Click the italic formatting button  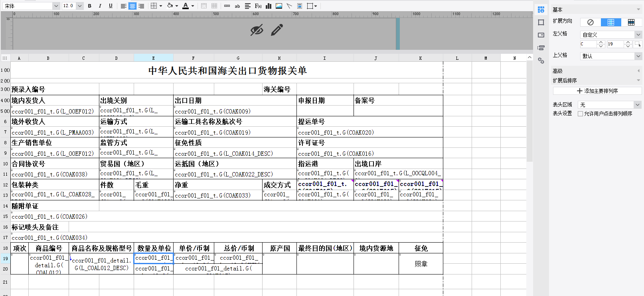(x=100, y=6)
